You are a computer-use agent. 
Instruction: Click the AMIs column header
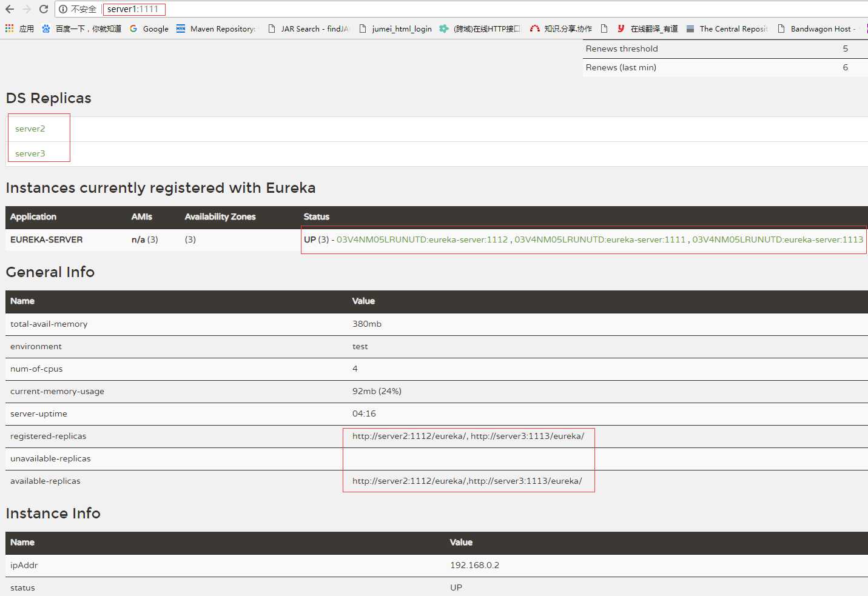(x=142, y=216)
